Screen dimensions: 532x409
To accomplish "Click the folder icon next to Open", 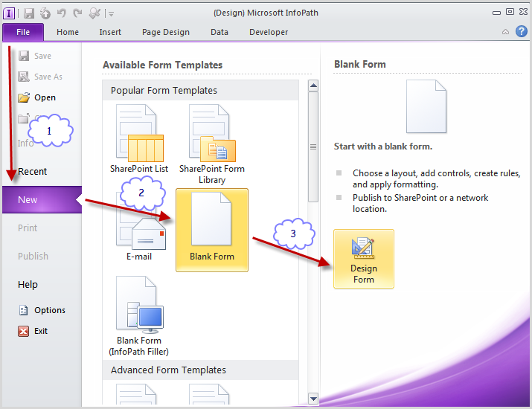I will (24, 97).
